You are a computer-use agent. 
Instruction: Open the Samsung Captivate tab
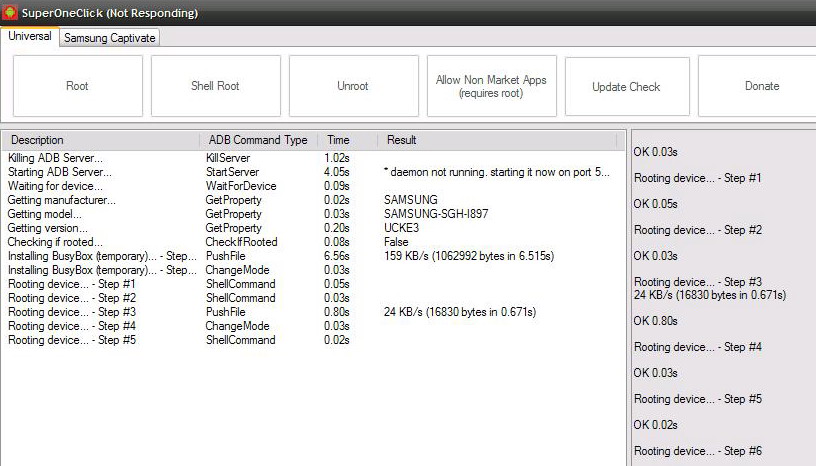point(109,38)
